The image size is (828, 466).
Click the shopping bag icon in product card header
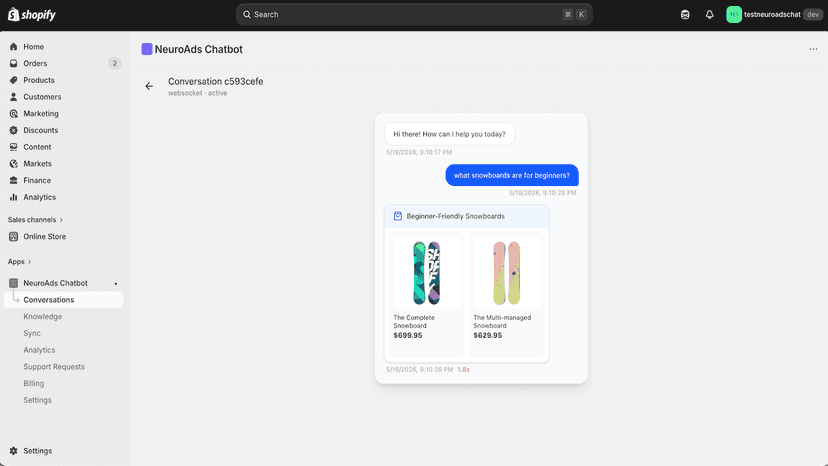click(x=398, y=216)
